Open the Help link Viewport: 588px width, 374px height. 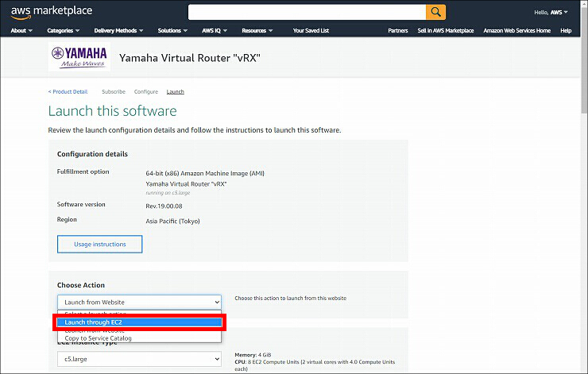(x=566, y=31)
